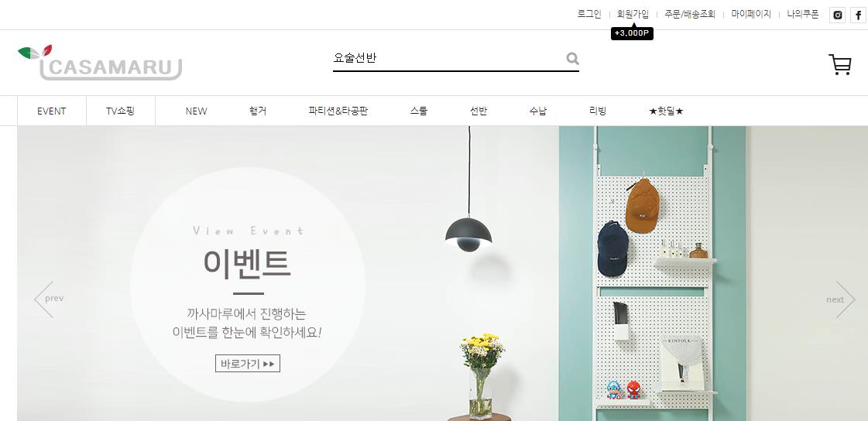Open the ★핫딜★ menu
Viewport: 868px width, 421px height.
click(666, 111)
